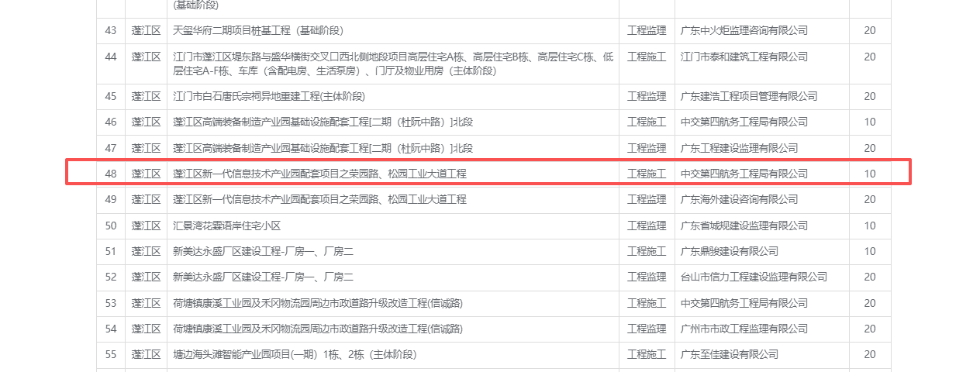Select company 台山市信力工程建设监理有限公司

pyautogui.click(x=753, y=277)
